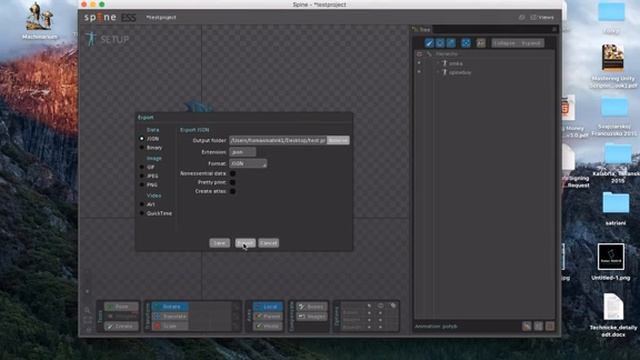The height and width of the screenshot is (360, 640).
Task: Click the beige image filter icon in Tree toolbar
Action: (481, 43)
